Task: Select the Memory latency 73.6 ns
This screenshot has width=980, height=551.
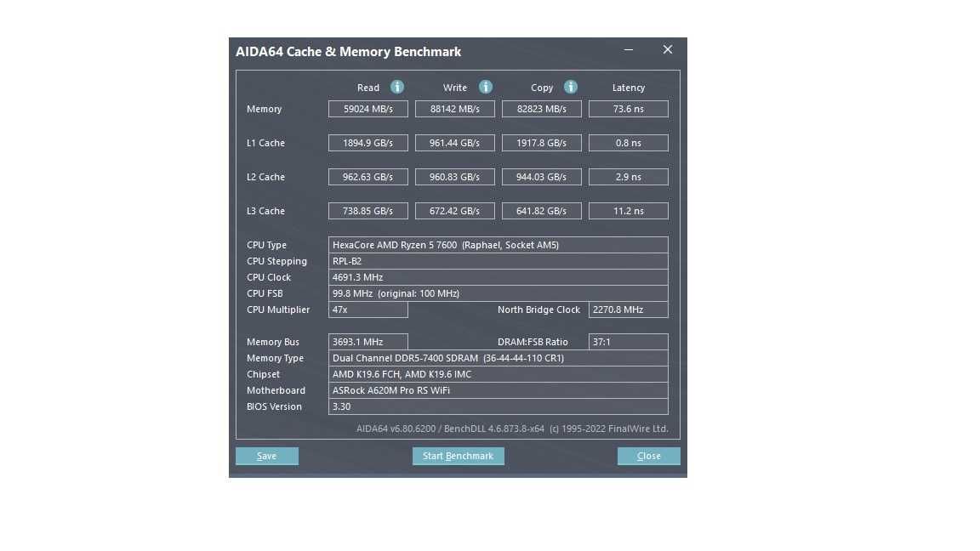Action: 628,109
